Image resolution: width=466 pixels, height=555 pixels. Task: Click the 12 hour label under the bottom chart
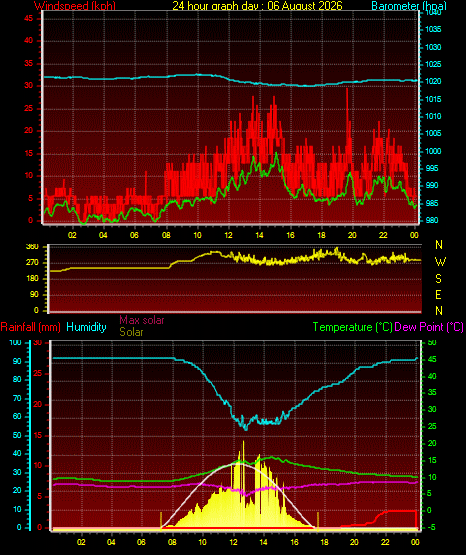click(x=233, y=542)
